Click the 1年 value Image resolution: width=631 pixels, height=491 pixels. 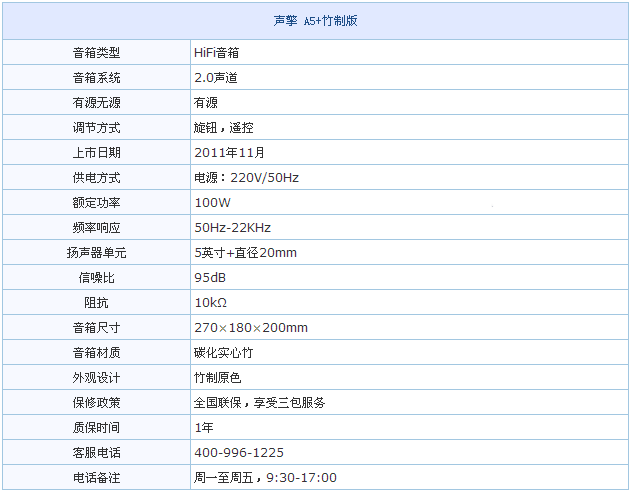pyautogui.click(x=204, y=427)
